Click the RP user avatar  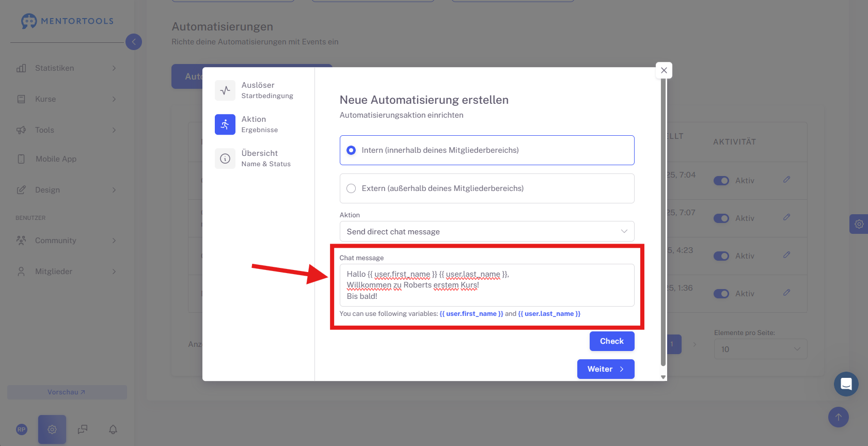point(22,429)
